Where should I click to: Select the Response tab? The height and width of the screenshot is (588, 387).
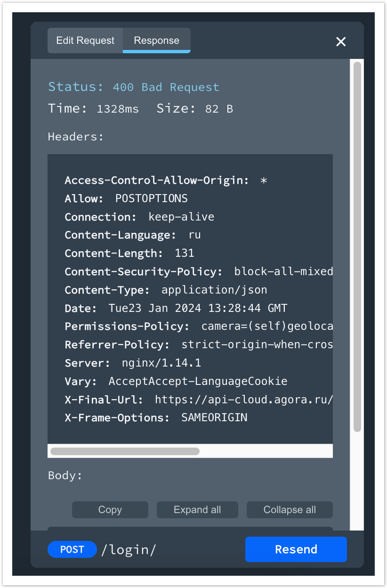click(156, 41)
